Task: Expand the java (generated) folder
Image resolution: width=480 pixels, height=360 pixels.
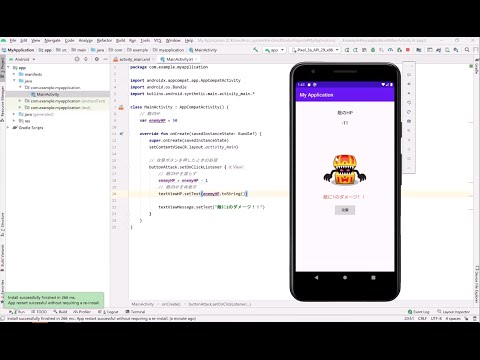Action: [x=14, y=114]
